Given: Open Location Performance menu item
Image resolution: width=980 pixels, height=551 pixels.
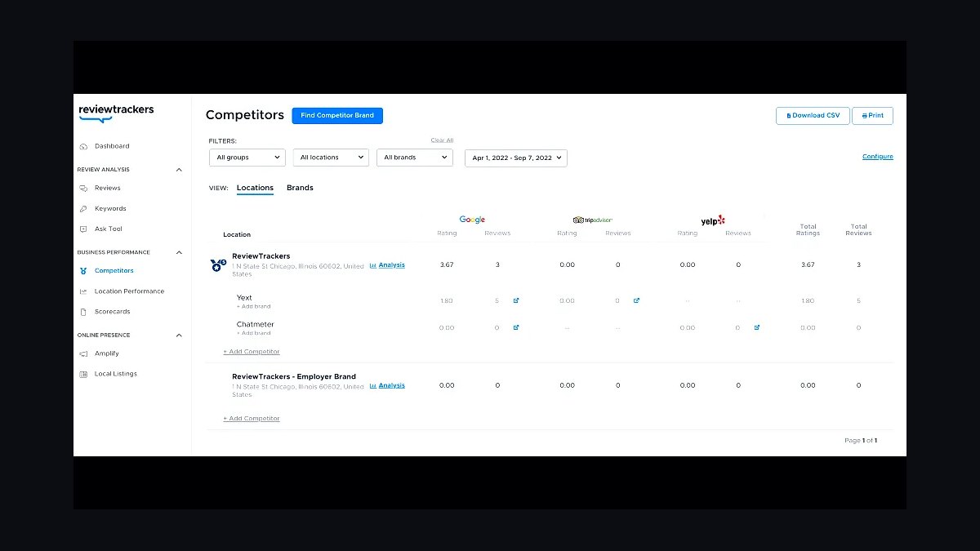Looking at the screenshot, I should point(129,291).
